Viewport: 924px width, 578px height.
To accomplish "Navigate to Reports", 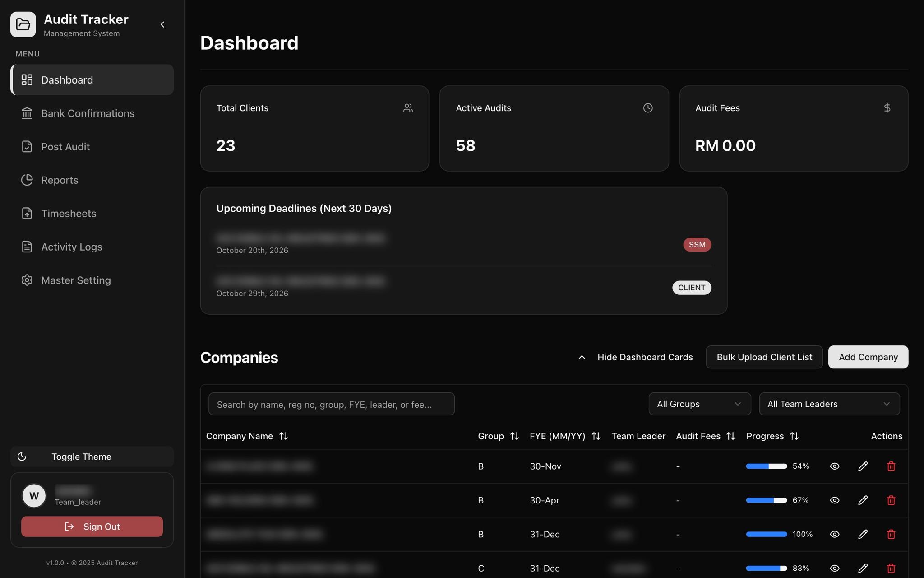I will point(92,180).
